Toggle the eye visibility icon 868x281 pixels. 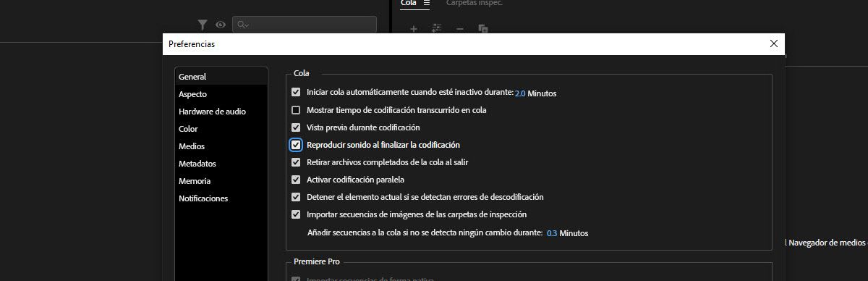[221, 25]
